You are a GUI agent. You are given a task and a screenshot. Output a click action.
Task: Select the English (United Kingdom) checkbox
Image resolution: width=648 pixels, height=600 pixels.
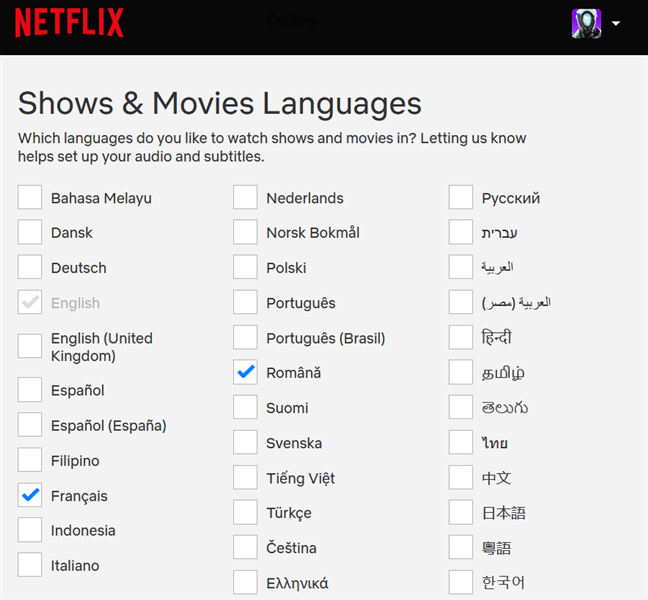click(30, 346)
